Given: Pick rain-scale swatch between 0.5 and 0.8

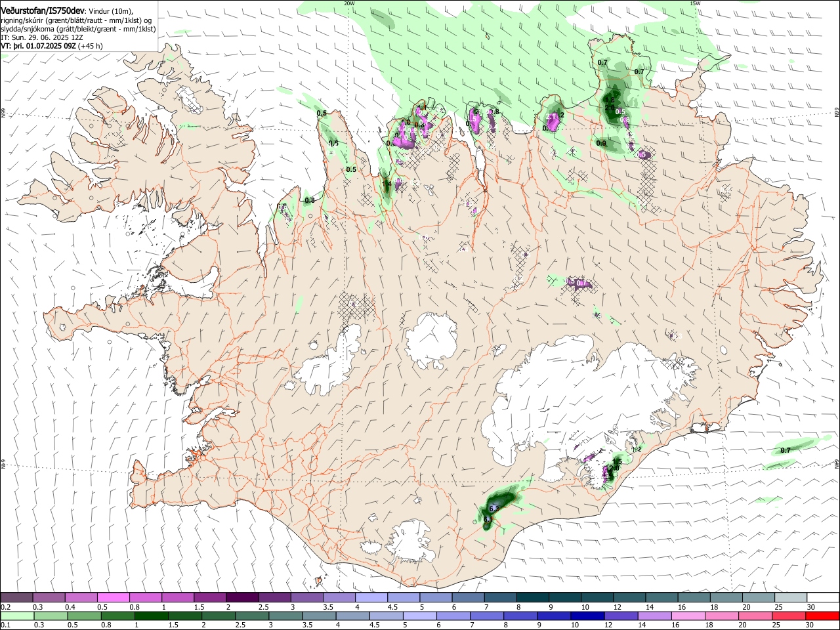Looking at the screenshot, I should click(84, 616).
